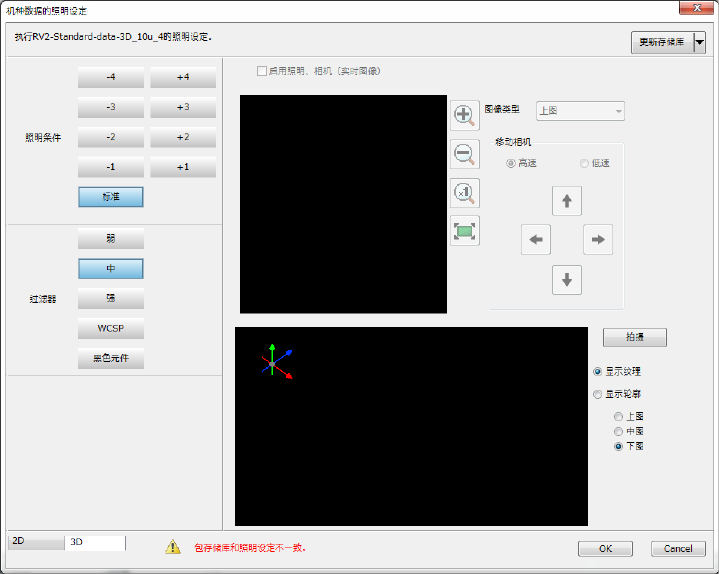
Task: Click the yellow warning triangle icon
Action: pos(173,546)
